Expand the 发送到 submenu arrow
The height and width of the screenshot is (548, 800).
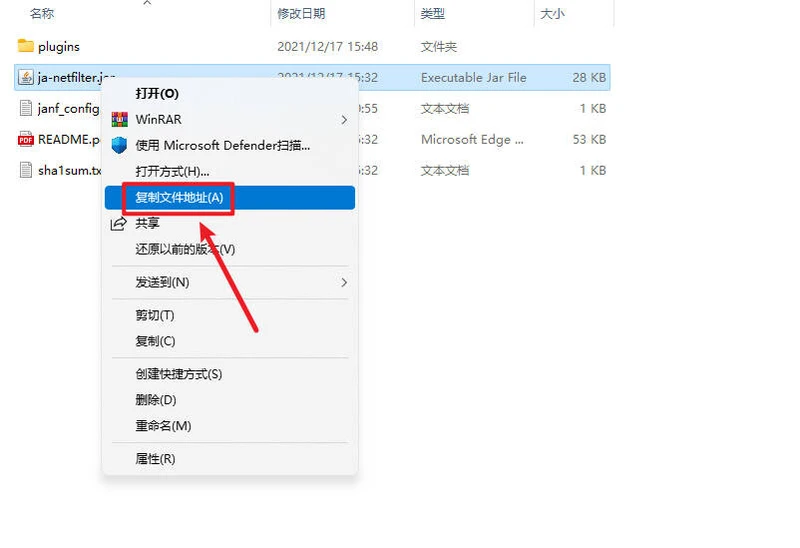(x=344, y=282)
